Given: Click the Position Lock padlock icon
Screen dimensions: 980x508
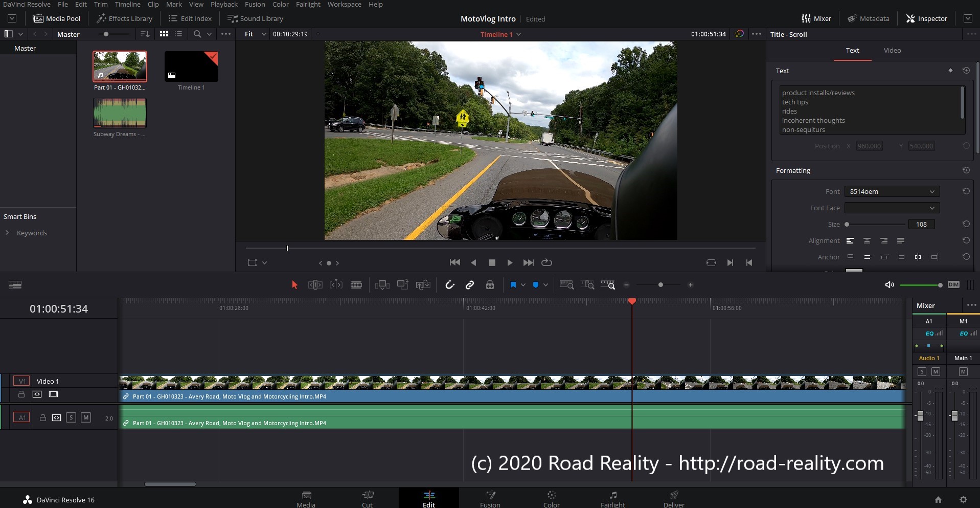Looking at the screenshot, I should (x=490, y=285).
